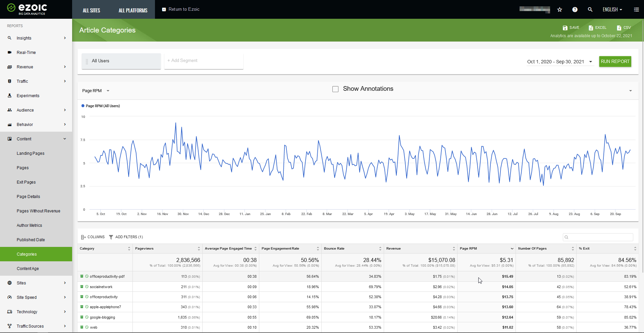
Task: Open the Page RPM metric dropdown
Action: click(x=96, y=91)
